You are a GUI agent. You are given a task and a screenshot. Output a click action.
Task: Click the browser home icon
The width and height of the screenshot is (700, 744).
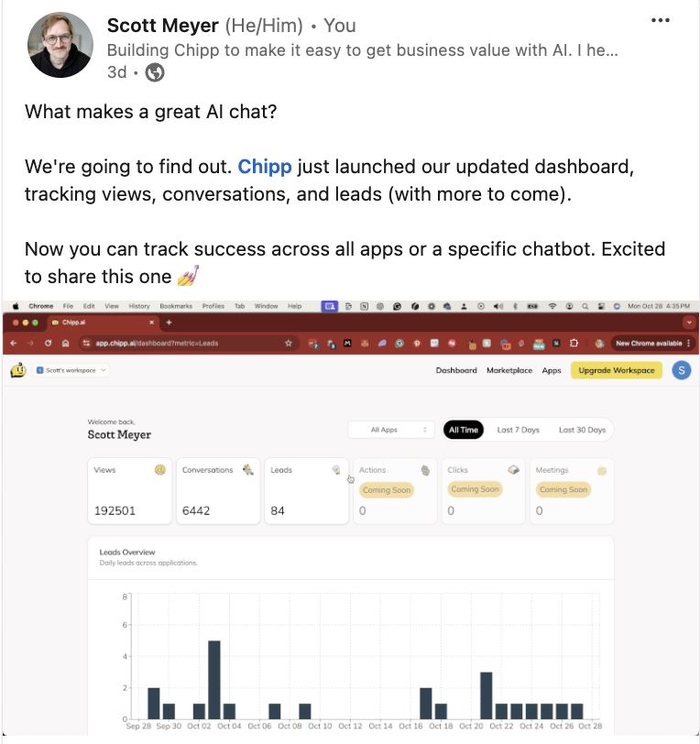(65, 343)
